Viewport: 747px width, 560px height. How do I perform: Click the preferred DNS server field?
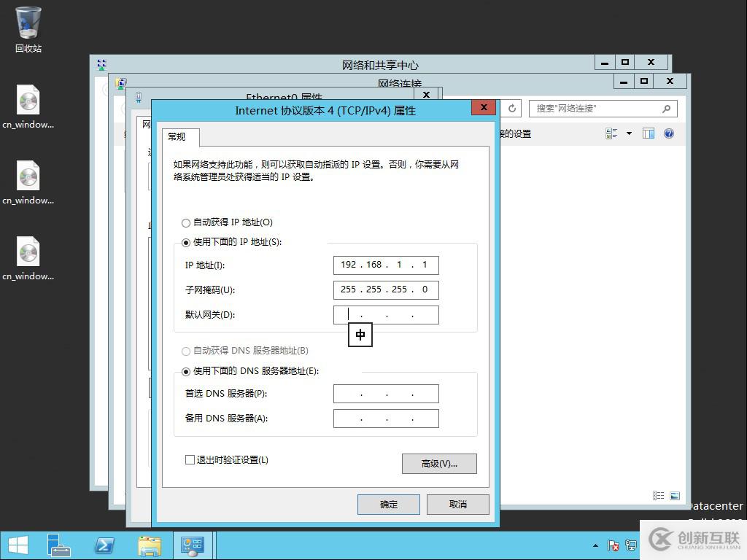pos(386,394)
